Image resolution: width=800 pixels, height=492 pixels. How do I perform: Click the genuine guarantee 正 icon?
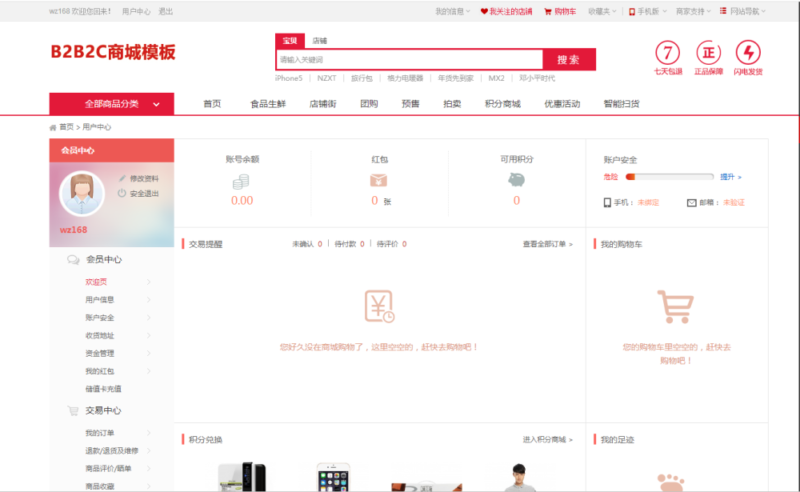click(708, 53)
